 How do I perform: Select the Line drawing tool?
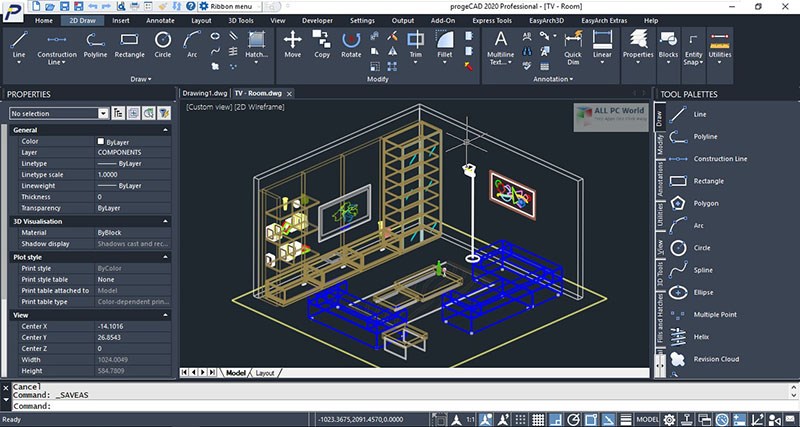click(x=19, y=45)
